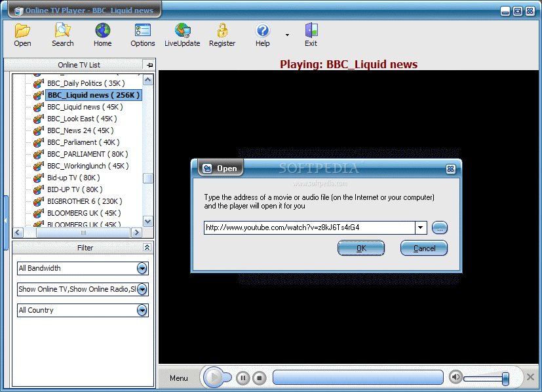Close the Open dialog with X
This screenshot has height=392, width=542.
click(450, 168)
